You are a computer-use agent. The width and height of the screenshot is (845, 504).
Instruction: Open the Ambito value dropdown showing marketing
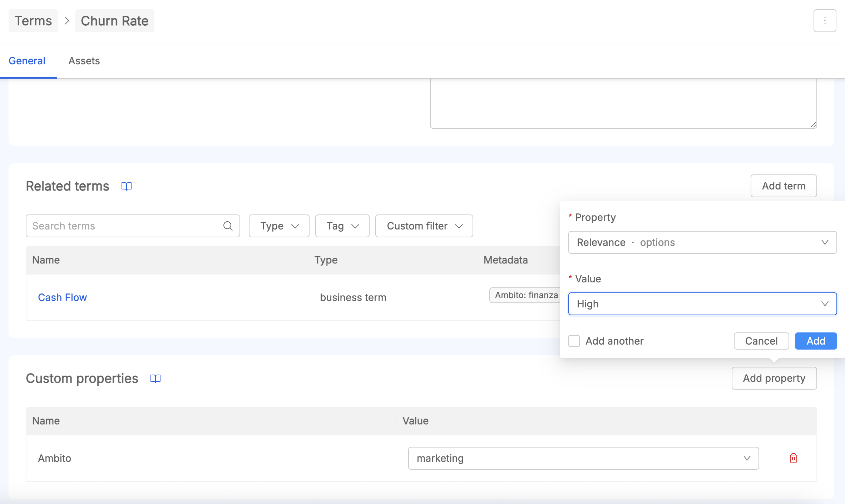click(583, 458)
